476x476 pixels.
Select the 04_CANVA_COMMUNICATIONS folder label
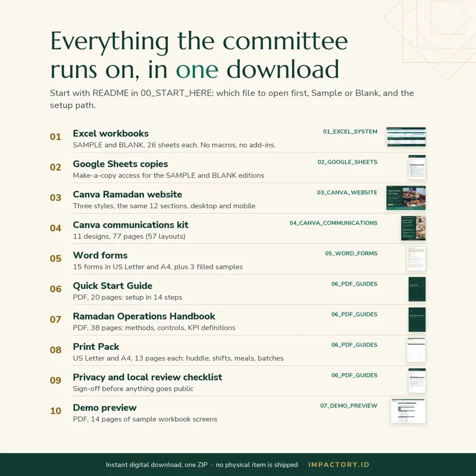click(333, 223)
